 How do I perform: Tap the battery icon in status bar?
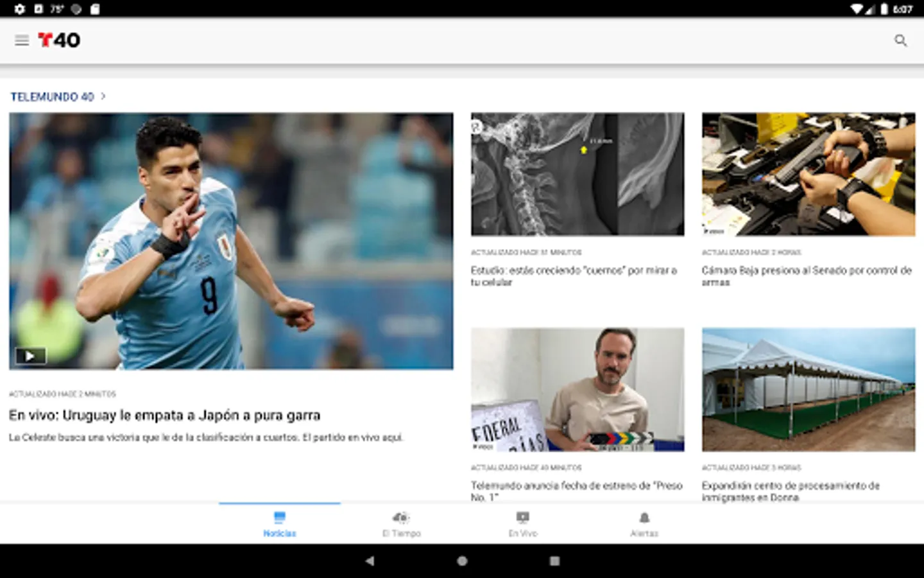point(884,9)
